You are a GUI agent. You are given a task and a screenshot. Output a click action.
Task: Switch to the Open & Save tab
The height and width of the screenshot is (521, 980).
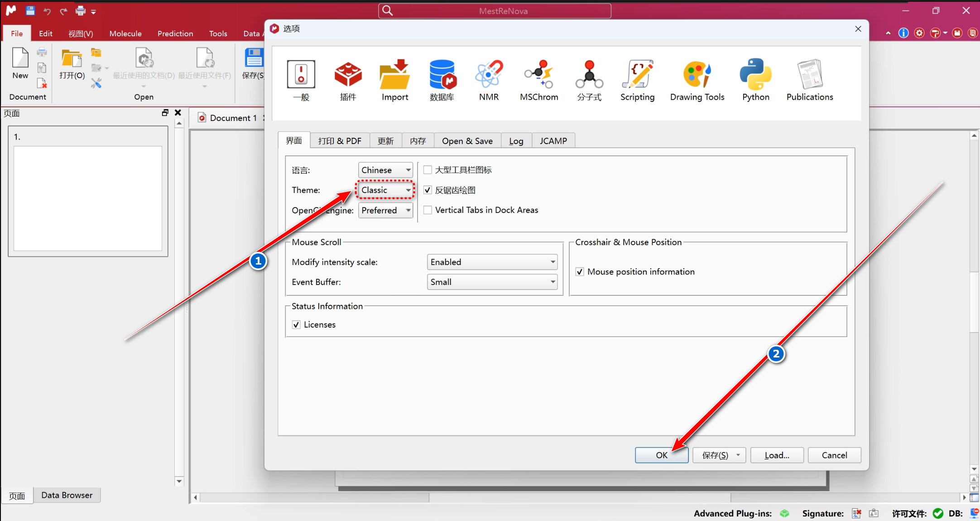(467, 141)
